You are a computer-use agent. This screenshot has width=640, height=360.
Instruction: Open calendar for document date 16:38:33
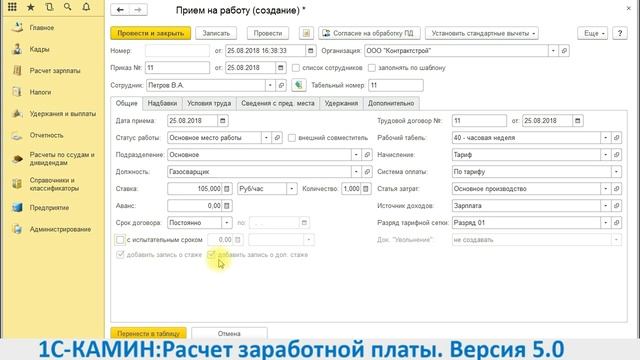click(311, 51)
